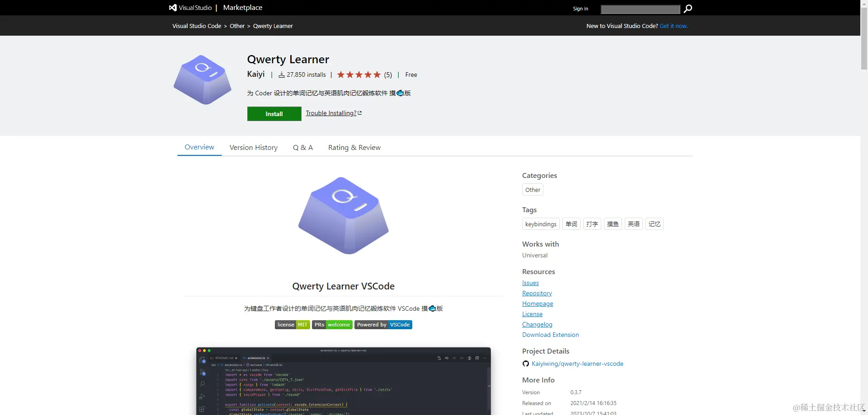Viewport: 868px width, 415px height.
Task: Click the '27,850 installs' text
Action: pyautogui.click(x=306, y=75)
